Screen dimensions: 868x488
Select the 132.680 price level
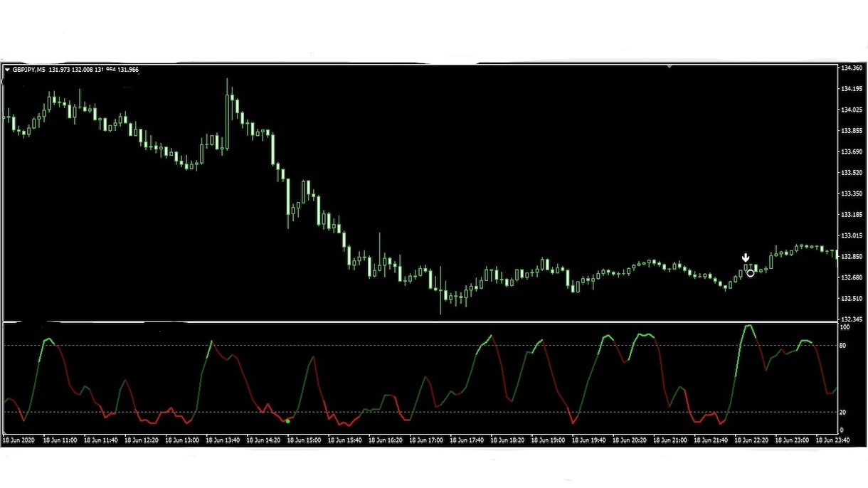(852, 277)
